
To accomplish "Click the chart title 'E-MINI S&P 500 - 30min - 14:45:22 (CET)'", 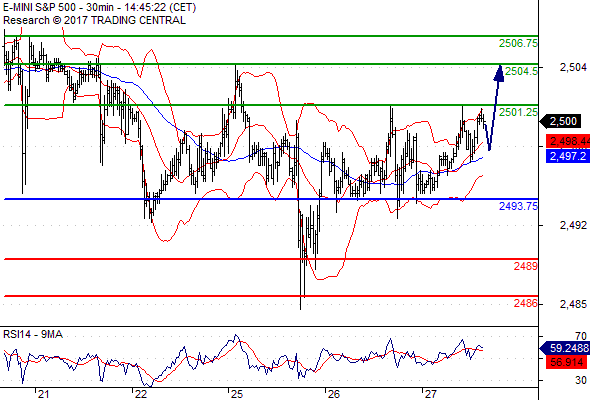I will [x=99, y=7].
